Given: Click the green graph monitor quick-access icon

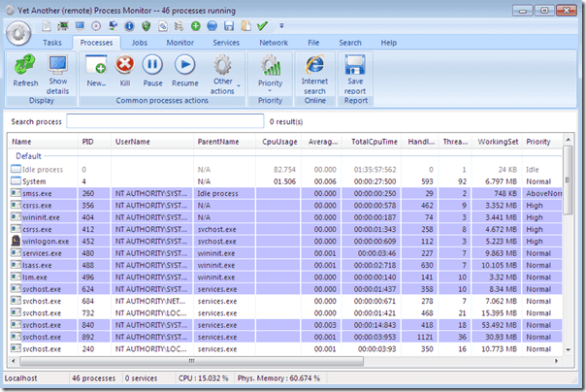Looking at the screenshot, I should [63, 26].
